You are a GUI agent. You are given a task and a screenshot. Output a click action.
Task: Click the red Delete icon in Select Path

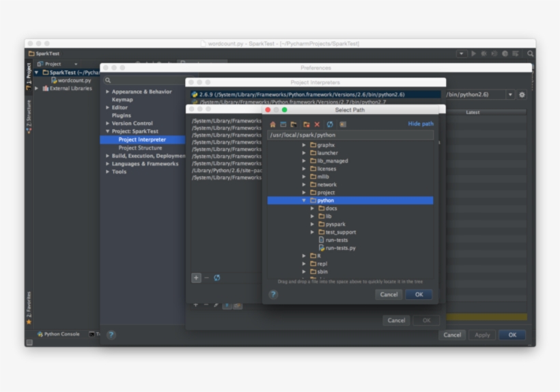[x=317, y=124]
